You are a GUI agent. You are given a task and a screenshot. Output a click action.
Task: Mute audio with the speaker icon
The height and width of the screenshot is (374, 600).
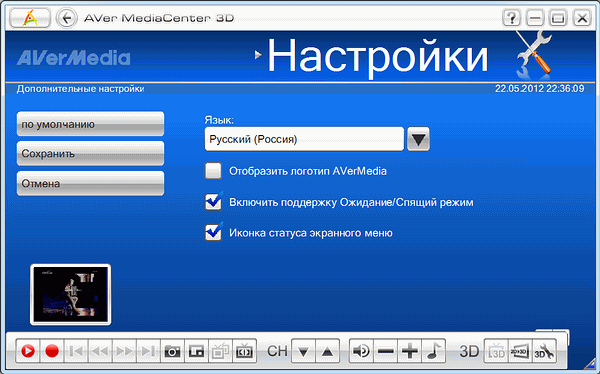coord(362,351)
